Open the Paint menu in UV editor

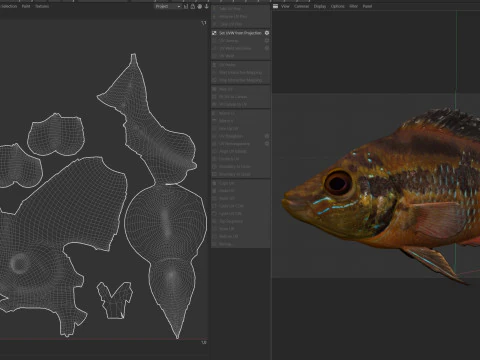tap(26, 6)
